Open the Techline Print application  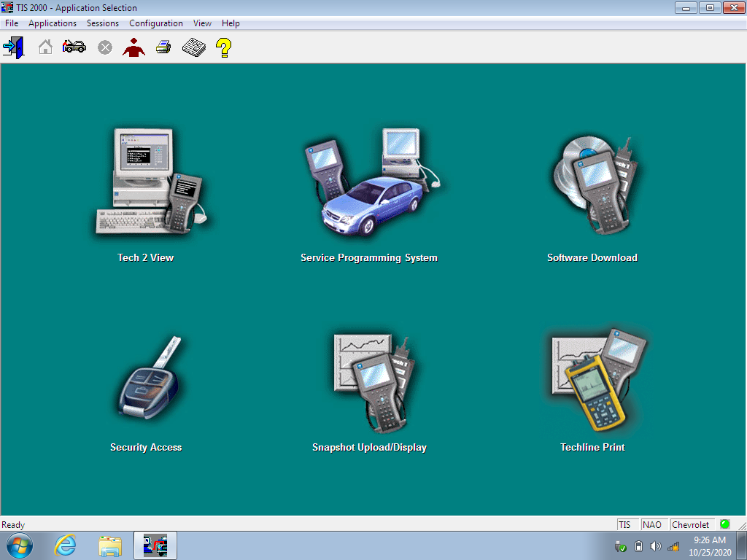coord(592,379)
